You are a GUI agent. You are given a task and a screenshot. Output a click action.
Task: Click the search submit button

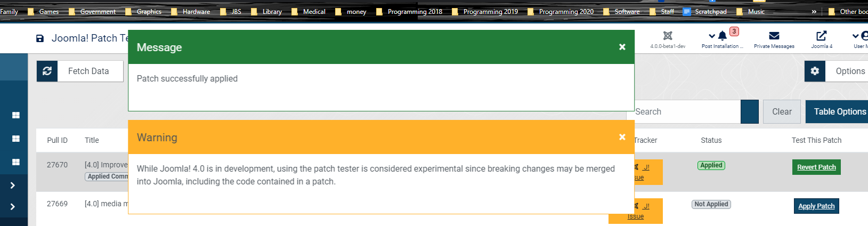tap(750, 111)
